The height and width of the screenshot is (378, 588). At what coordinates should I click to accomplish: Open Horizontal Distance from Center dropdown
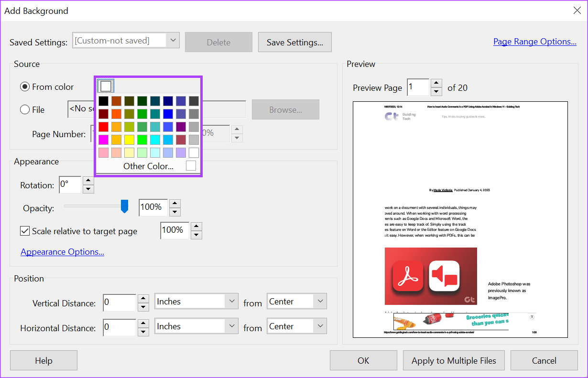[320, 326]
